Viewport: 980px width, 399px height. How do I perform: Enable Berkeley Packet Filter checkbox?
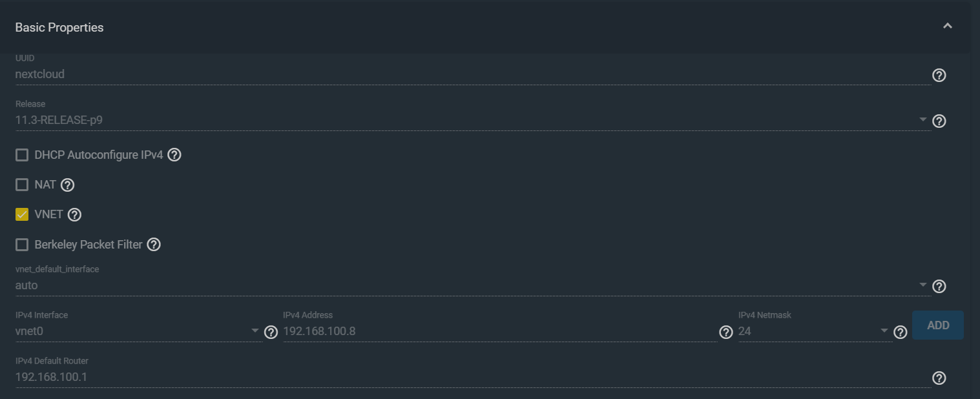[x=22, y=245]
